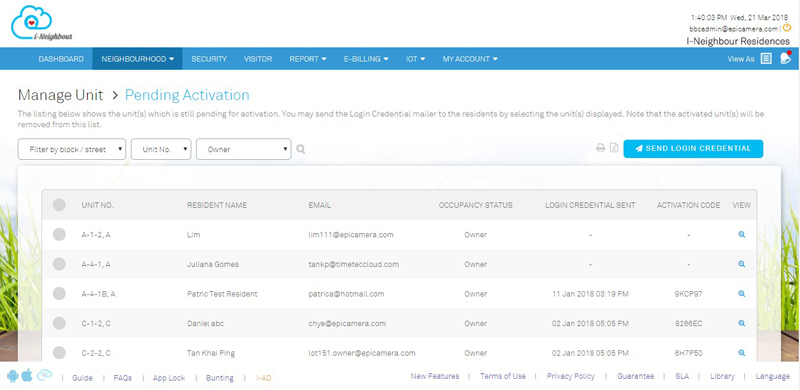Click the Unit No. column header

[97, 205]
